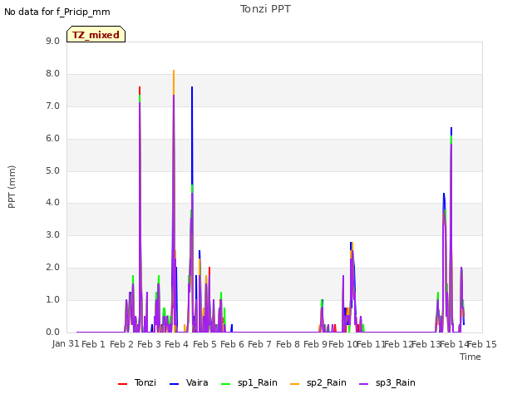Click the red Tonzi legend color marker
The width and height of the screenshot is (532, 399).
click(122, 384)
